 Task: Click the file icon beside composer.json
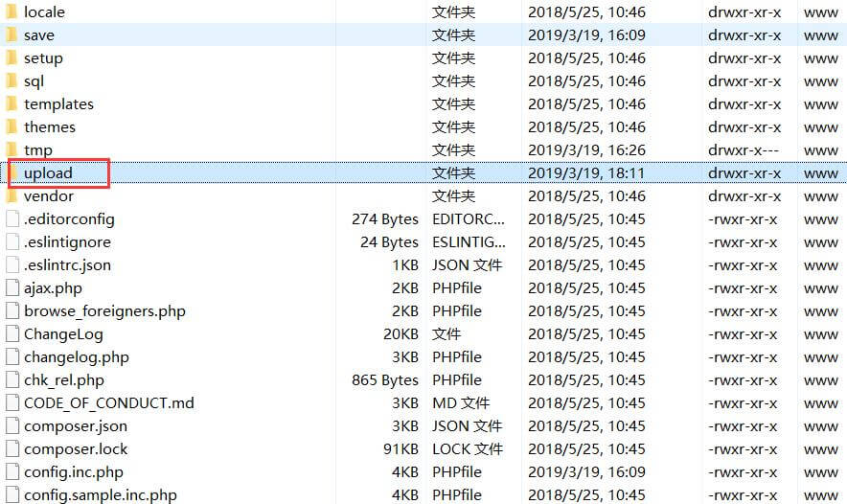[12, 425]
